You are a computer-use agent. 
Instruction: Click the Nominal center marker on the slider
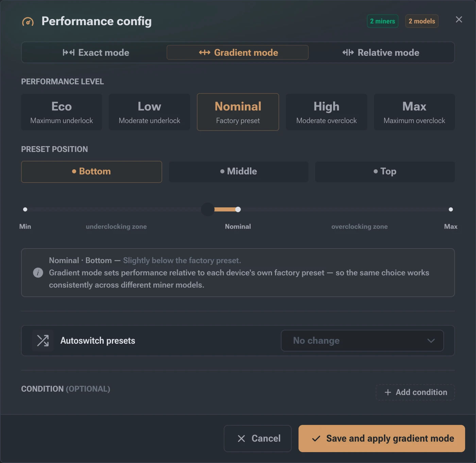(238, 209)
